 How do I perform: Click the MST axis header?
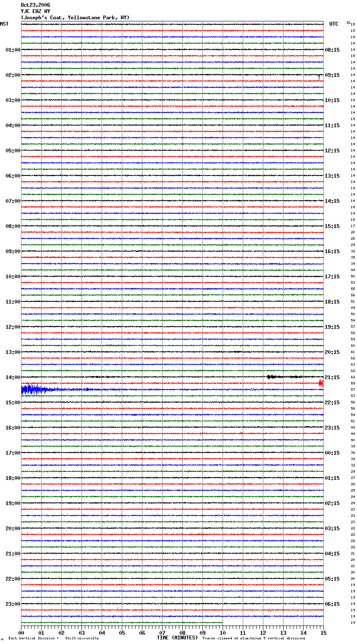pos(4,24)
